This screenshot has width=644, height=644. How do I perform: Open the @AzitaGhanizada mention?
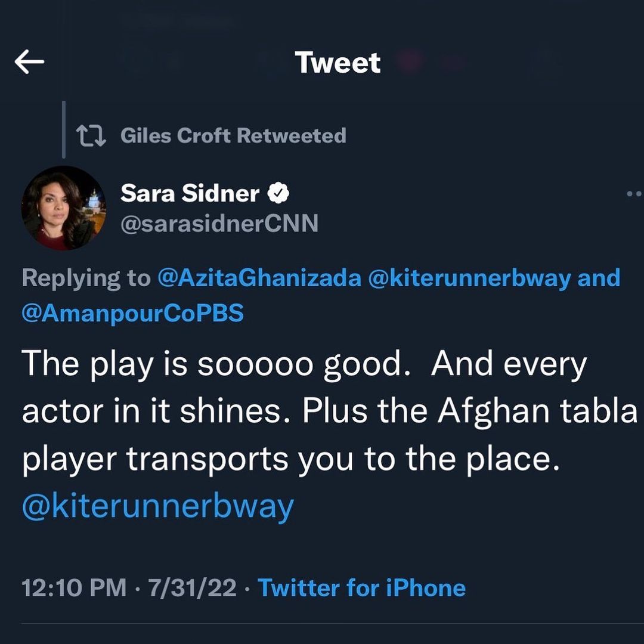point(259,278)
